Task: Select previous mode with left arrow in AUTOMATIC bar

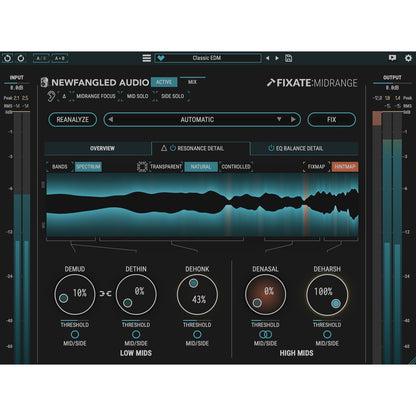Action: pos(111,120)
